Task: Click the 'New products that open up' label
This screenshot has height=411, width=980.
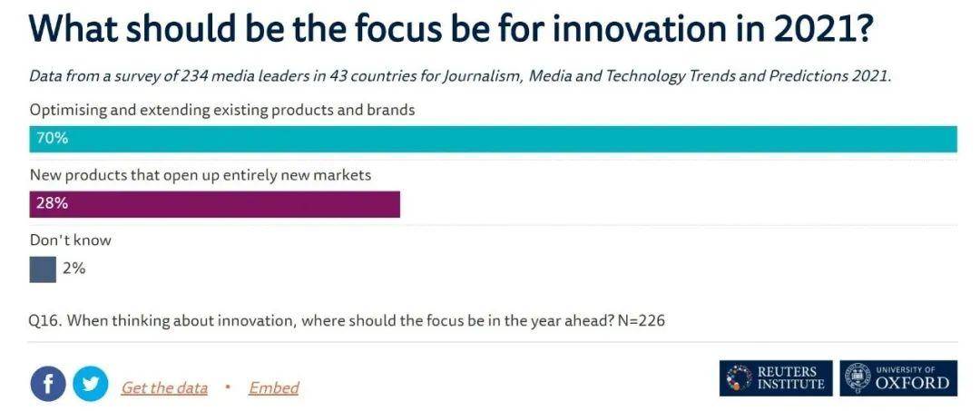Action: click(x=200, y=175)
